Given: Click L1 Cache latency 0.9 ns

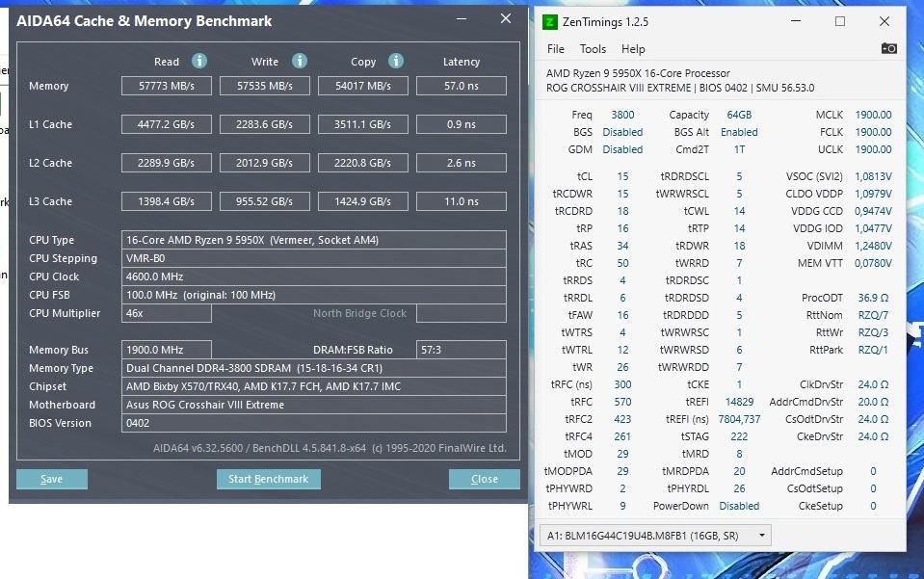Looking at the screenshot, I should click(462, 124).
